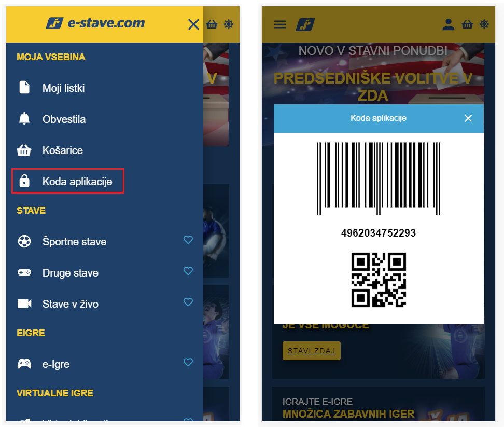Screen dimensions: 504x427
Task: Click the QR code image
Action: coord(379,280)
